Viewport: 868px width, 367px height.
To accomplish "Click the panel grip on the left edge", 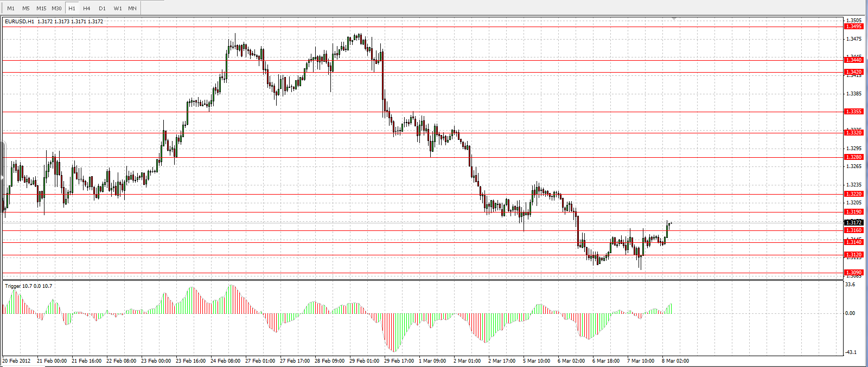I will click(x=2, y=176).
